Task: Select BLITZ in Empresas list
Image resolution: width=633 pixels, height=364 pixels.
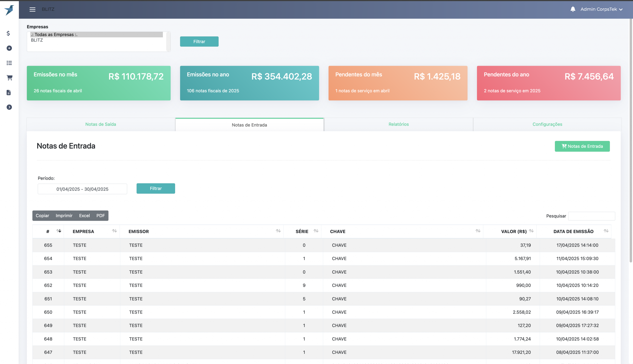Action: 37,40
